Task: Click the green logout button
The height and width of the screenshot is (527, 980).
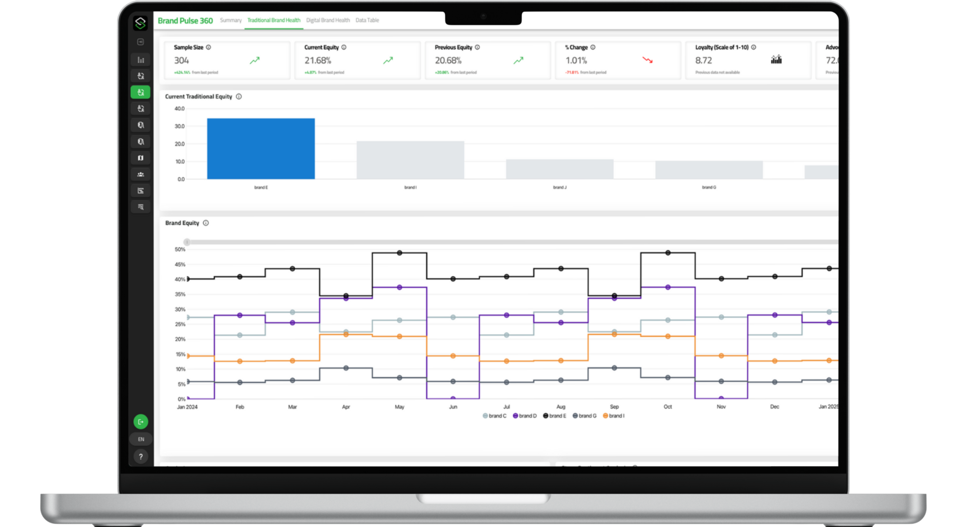Action: click(x=140, y=421)
